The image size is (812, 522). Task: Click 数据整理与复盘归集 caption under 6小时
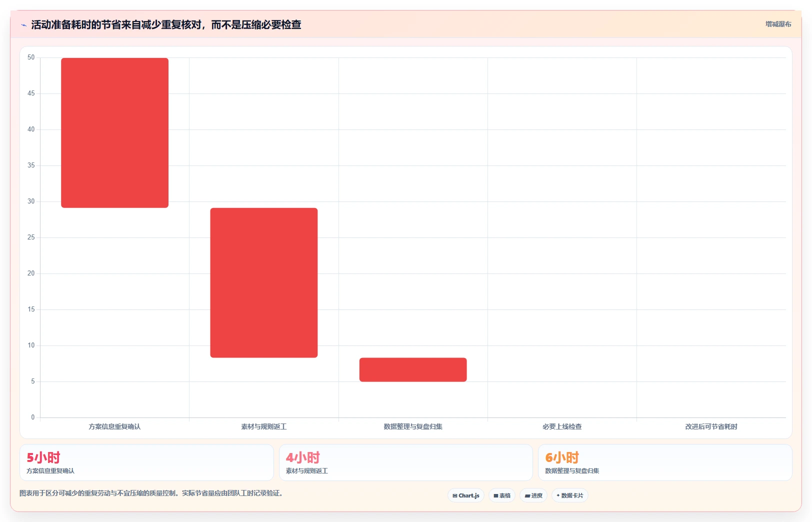[x=572, y=471]
